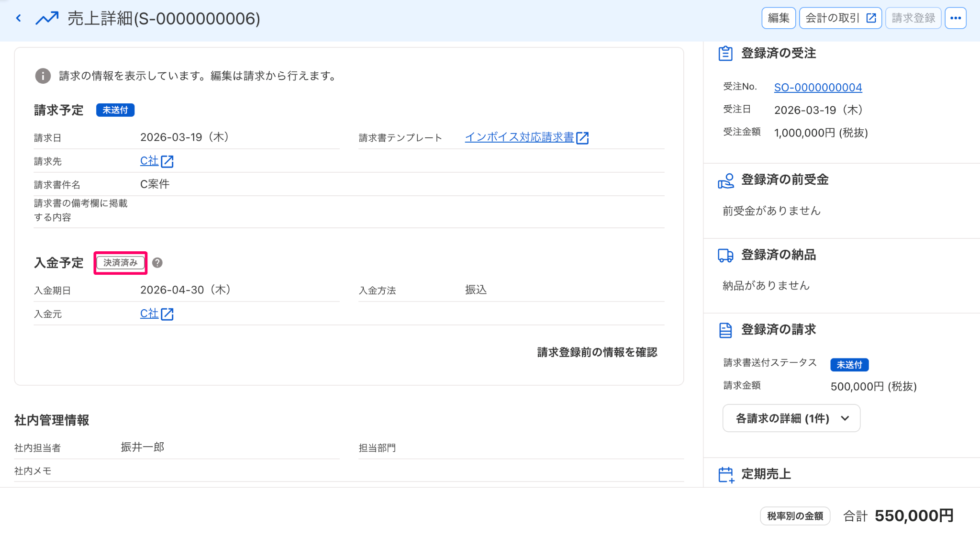
Task: Open order link SO-0000000004
Action: click(818, 87)
